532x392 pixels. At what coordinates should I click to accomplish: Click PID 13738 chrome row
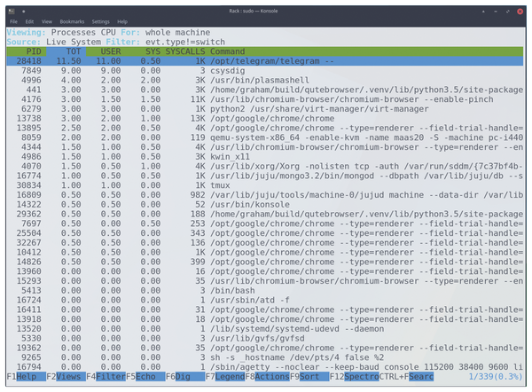264,119
